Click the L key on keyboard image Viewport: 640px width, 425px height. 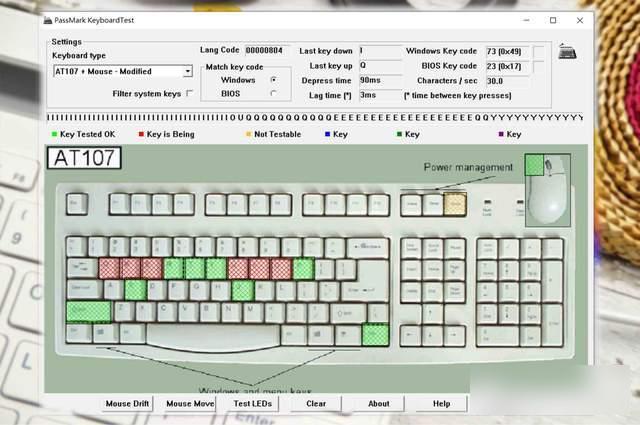click(x=285, y=290)
